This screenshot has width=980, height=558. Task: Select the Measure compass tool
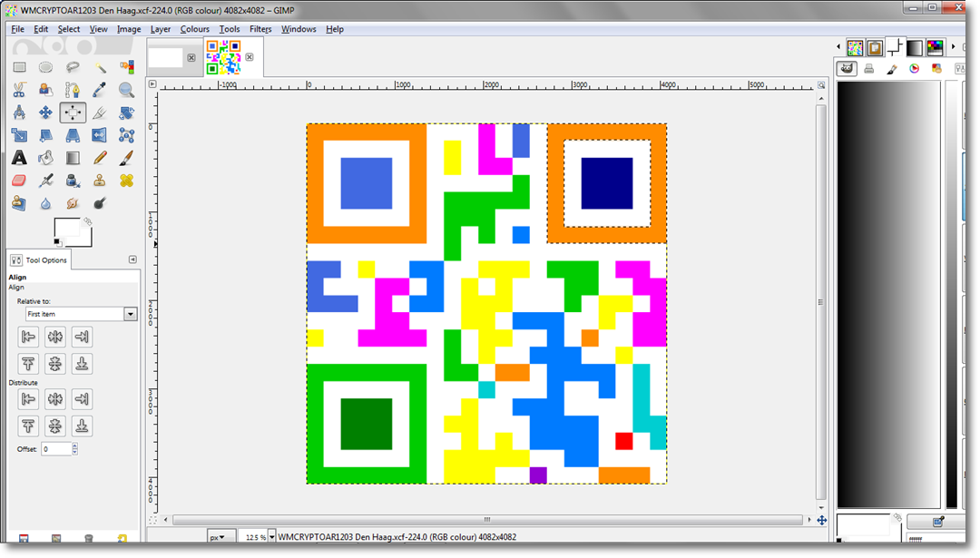click(x=19, y=113)
